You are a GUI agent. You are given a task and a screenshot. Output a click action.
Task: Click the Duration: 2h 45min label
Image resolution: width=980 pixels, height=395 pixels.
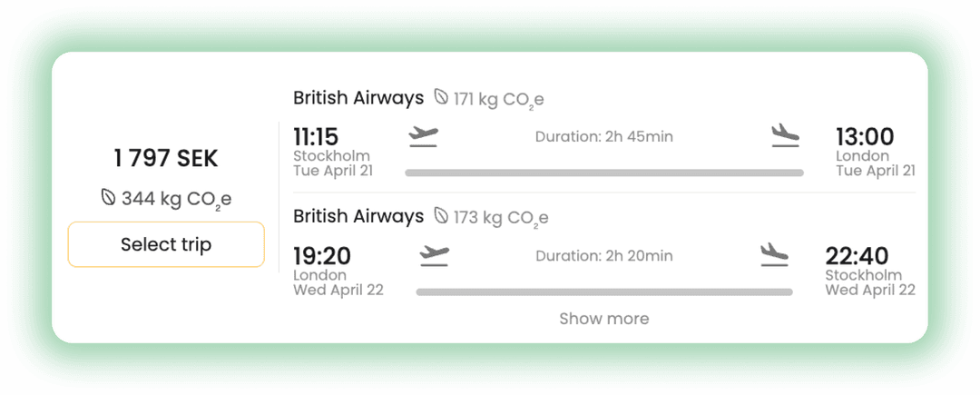click(604, 137)
